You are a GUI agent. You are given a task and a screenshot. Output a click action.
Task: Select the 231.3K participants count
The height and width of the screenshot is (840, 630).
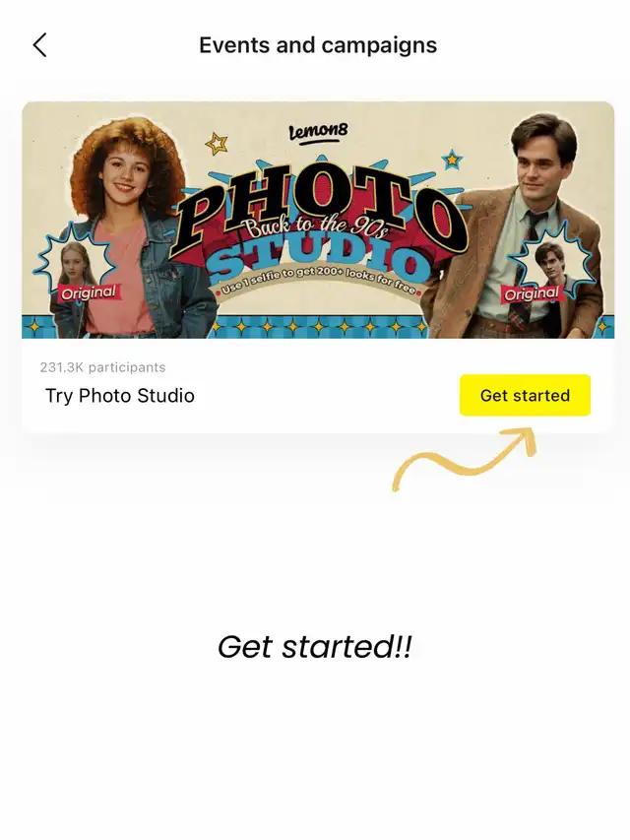(x=102, y=367)
